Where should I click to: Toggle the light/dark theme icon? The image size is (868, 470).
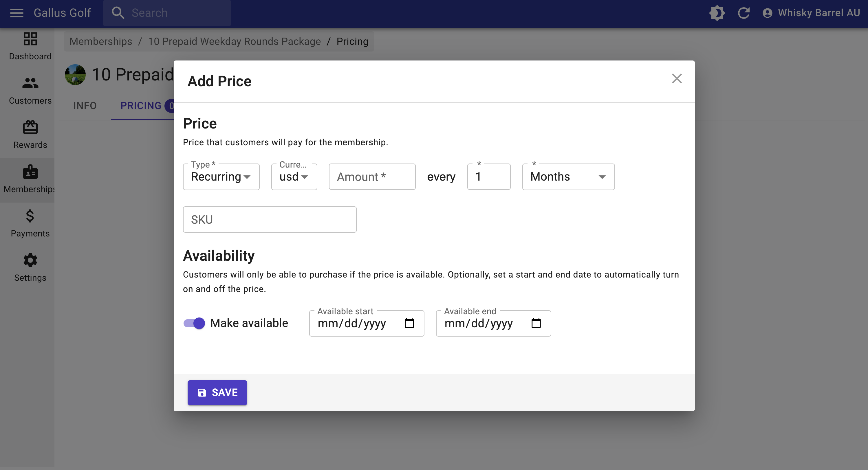click(717, 13)
